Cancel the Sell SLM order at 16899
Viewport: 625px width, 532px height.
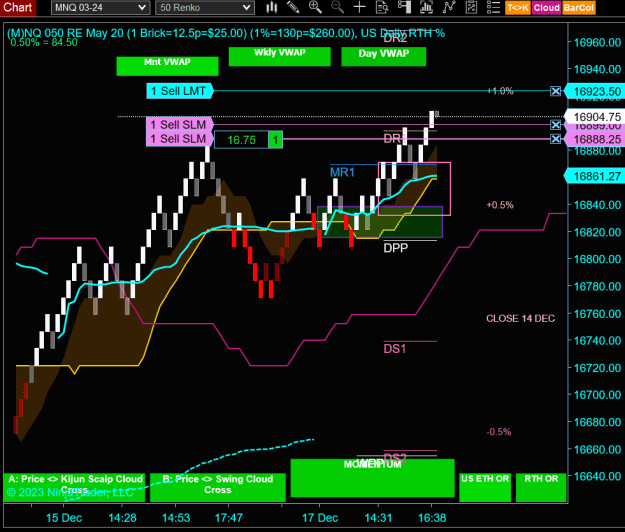coord(555,125)
